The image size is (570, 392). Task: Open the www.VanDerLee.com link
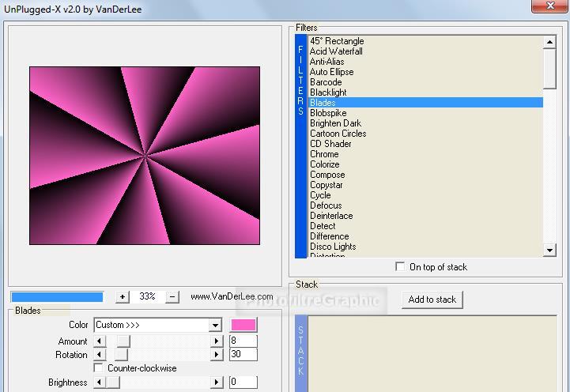click(232, 296)
